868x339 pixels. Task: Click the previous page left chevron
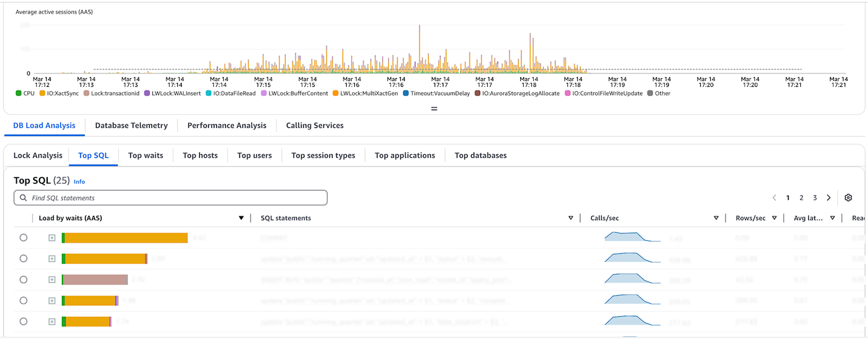pos(774,198)
